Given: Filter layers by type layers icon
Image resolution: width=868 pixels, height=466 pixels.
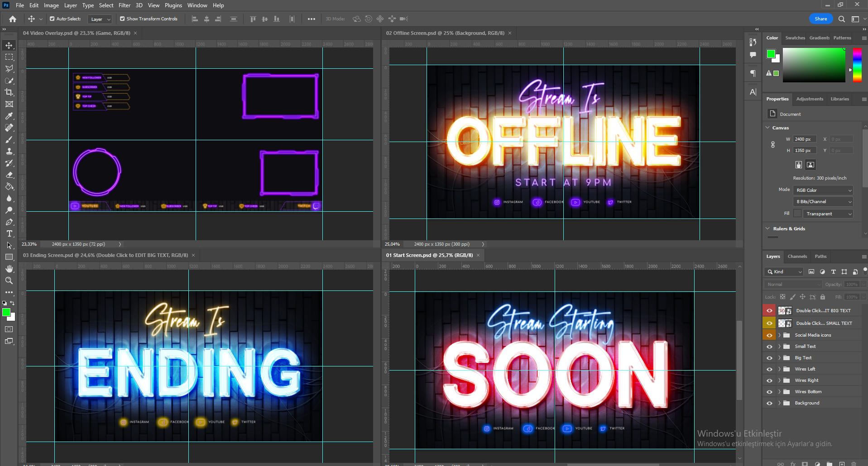Looking at the screenshot, I should tap(833, 271).
